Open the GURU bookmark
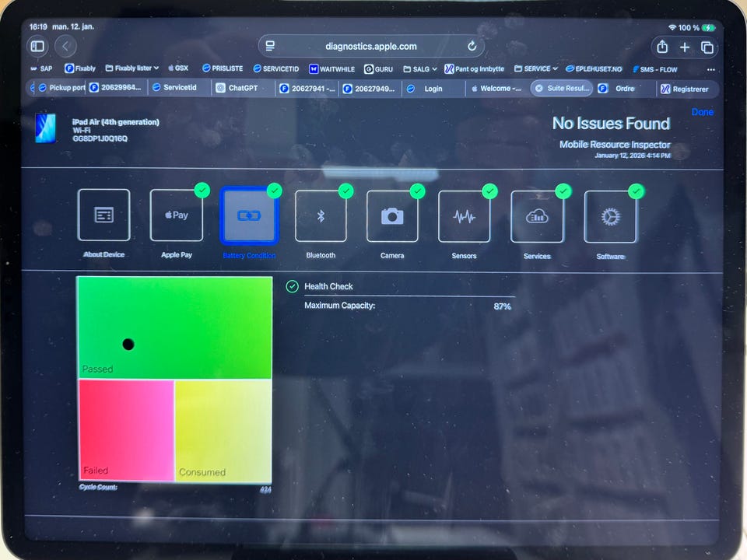 pos(379,69)
